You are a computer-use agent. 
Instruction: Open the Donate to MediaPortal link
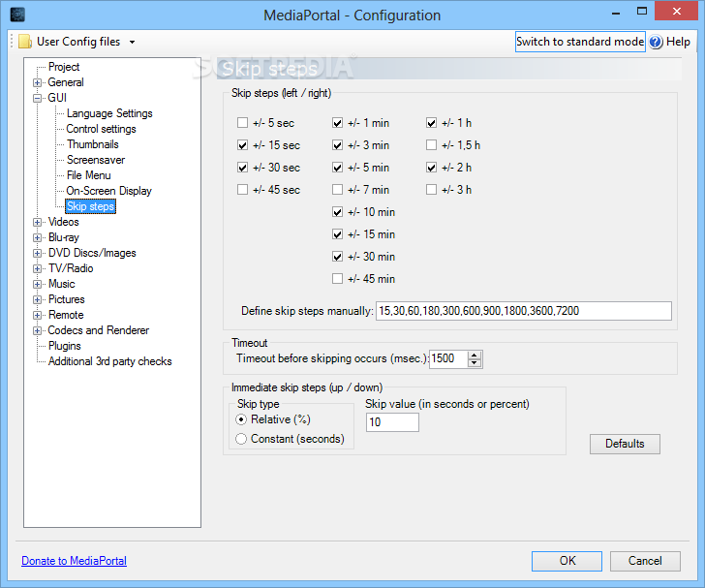pos(75,561)
